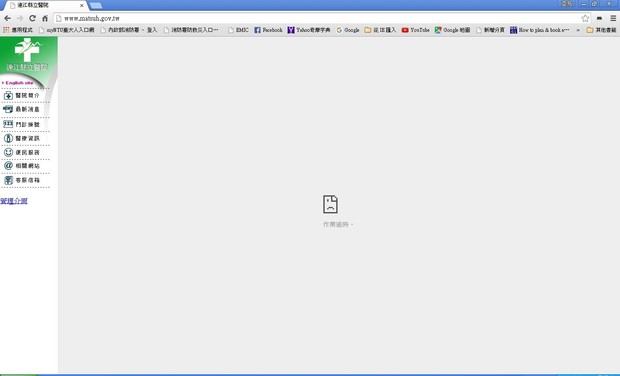Reload the page with the refresh icon
This screenshot has height=376, width=620.
tap(32, 18)
